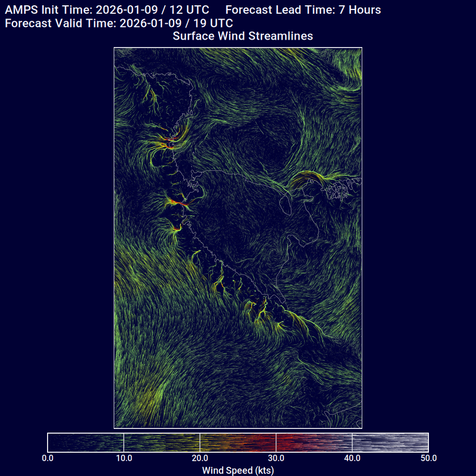The image size is (476, 476).
Task: Click the 0.0 colorbar tick label
Action: pyautogui.click(x=48, y=458)
